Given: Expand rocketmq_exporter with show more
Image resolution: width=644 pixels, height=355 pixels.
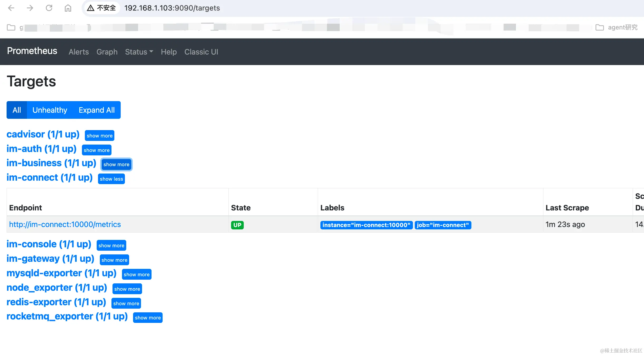Looking at the screenshot, I should [x=148, y=318].
